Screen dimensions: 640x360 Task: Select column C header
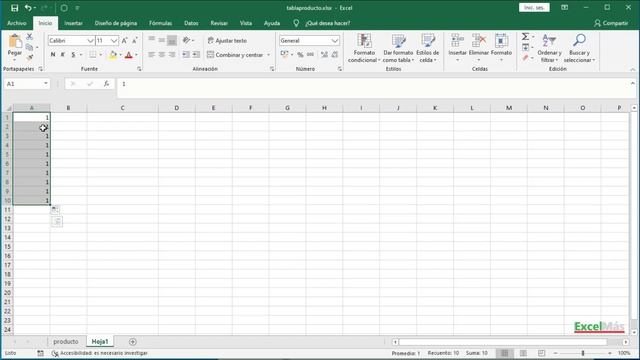pyautogui.click(x=122, y=108)
